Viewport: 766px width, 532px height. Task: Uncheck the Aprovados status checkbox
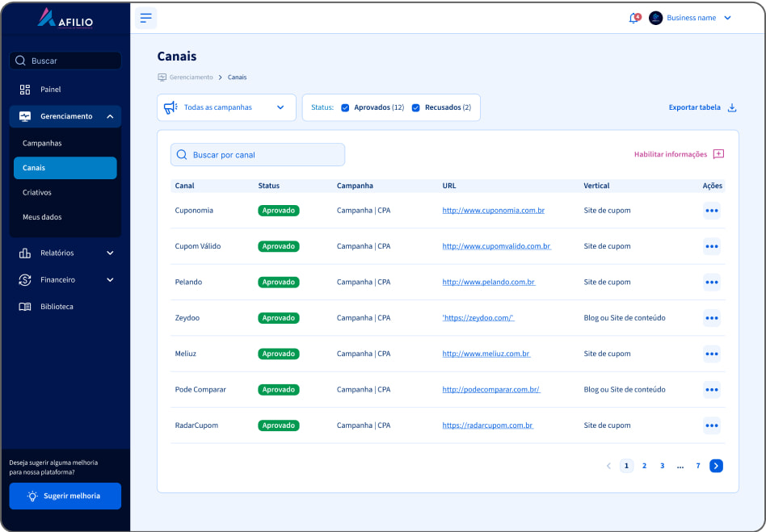[345, 107]
